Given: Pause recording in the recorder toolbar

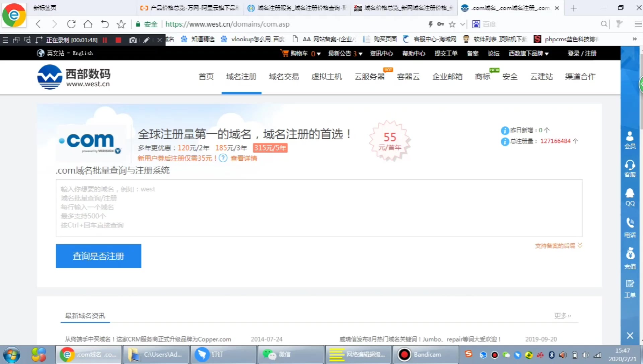Looking at the screenshot, I should click(105, 40).
